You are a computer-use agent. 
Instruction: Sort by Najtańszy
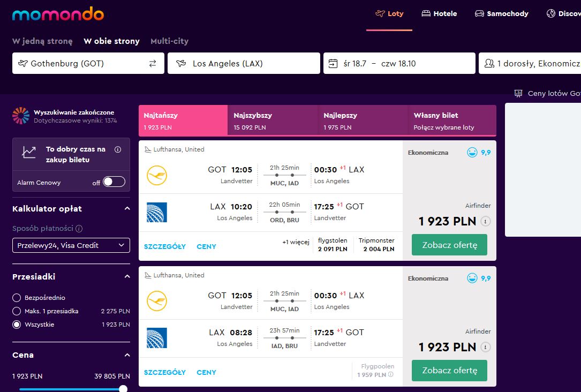pyautogui.click(x=183, y=120)
